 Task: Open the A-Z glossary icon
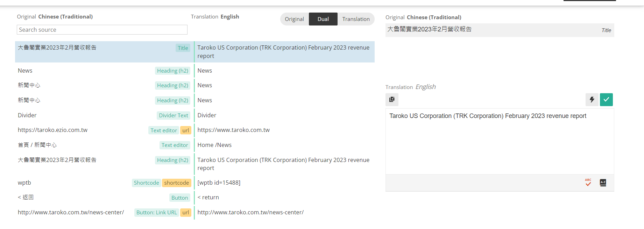[603, 183]
